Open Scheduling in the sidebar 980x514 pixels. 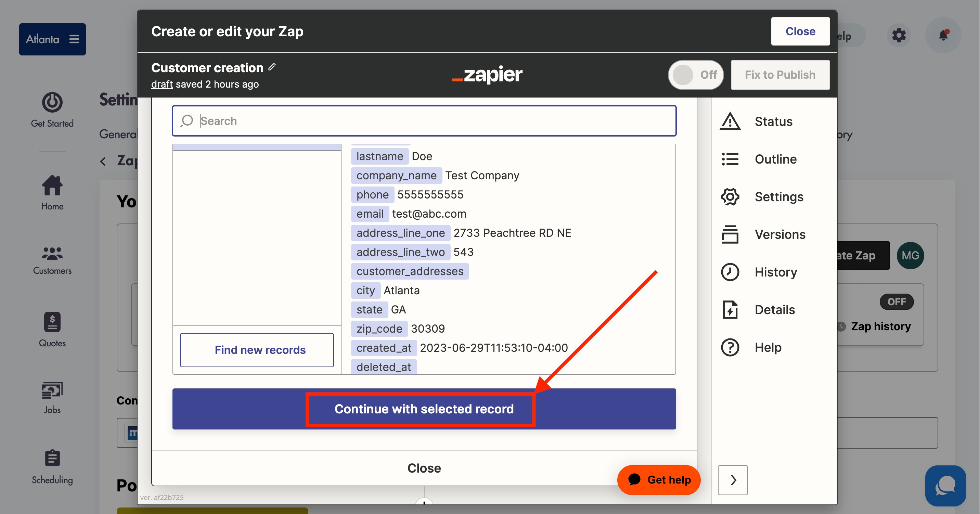click(x=52, y=467)
